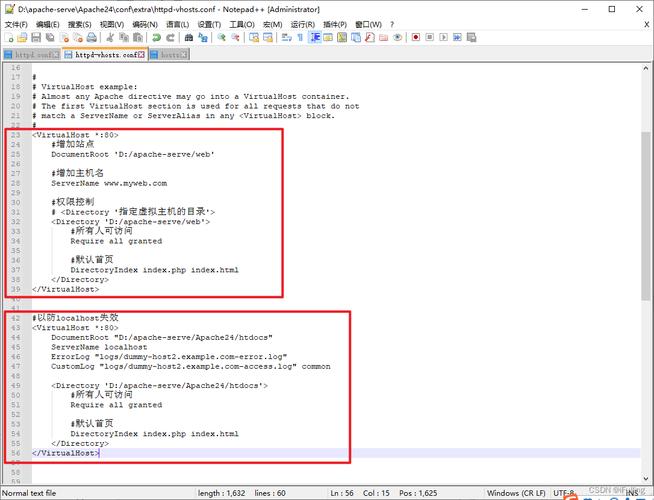Start macro recording with the red dot
Image resolution: width=654 pixels, height=500 pixels.
pos(416,38)
